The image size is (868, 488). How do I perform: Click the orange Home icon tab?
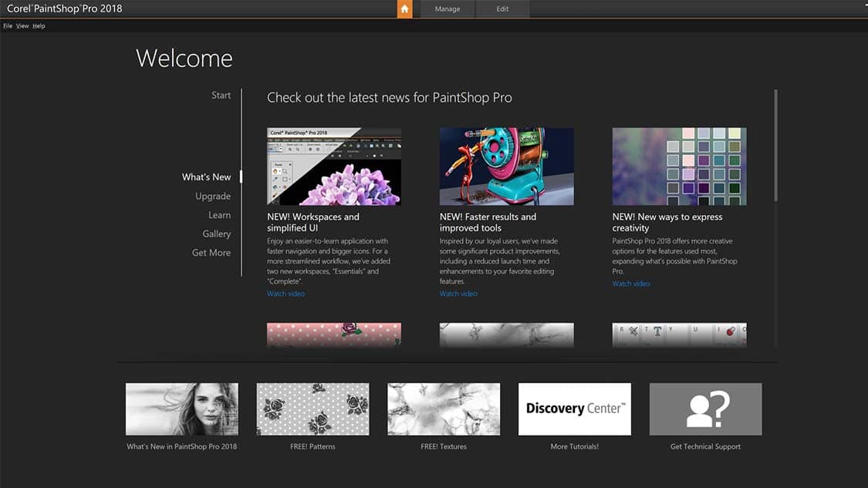[x=404, y=8]
